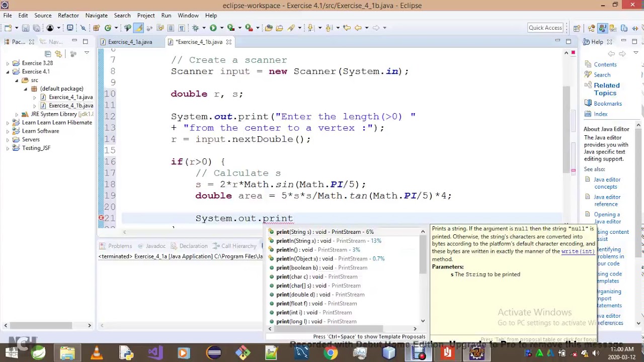Open the Open Perspective icon near Quick Access

(x=577, y=28)
